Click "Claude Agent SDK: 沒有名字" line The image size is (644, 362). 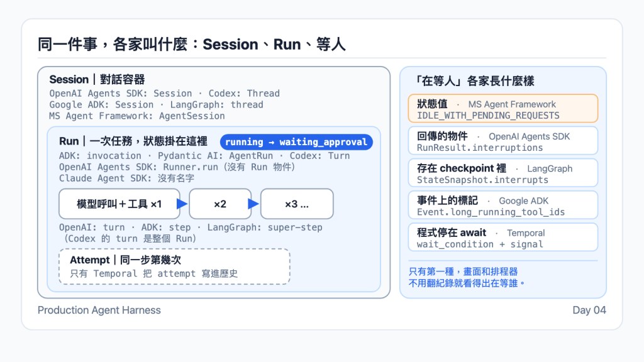click(x=126, y=178)
